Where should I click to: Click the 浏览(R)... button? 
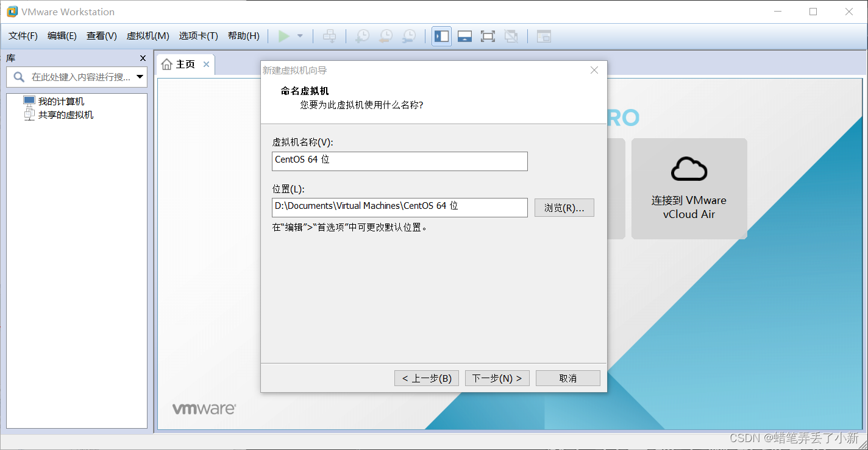[564, 208]
